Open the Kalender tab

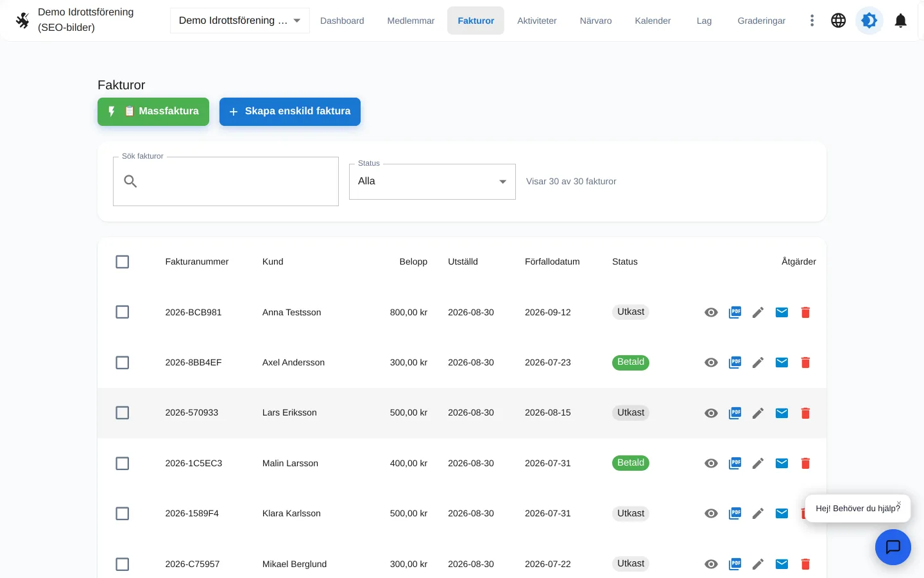click(x=653, y=21)
